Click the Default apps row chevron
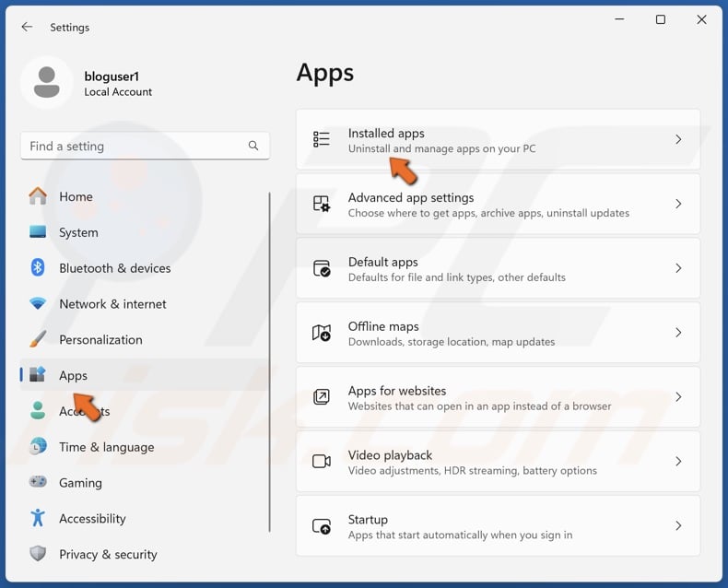This screenshot has width=728, height=588. coord(678,268)
